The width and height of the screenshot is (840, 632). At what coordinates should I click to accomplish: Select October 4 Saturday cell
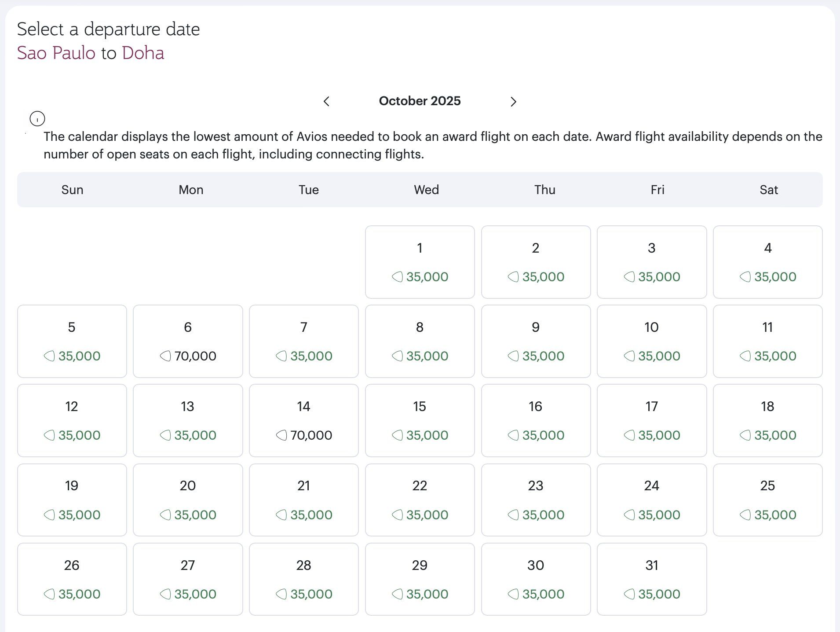click(768, 262)
